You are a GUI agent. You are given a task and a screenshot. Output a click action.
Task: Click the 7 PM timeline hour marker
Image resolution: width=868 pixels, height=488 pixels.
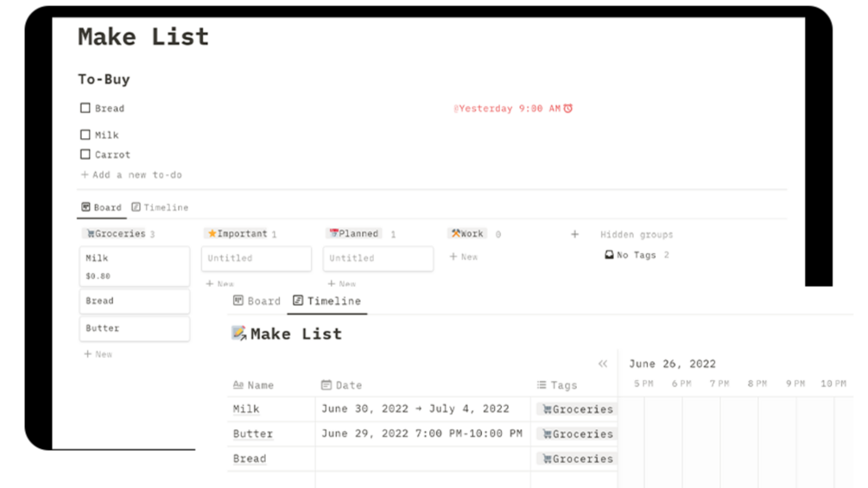pyautogui.click(x=719, y=383)
